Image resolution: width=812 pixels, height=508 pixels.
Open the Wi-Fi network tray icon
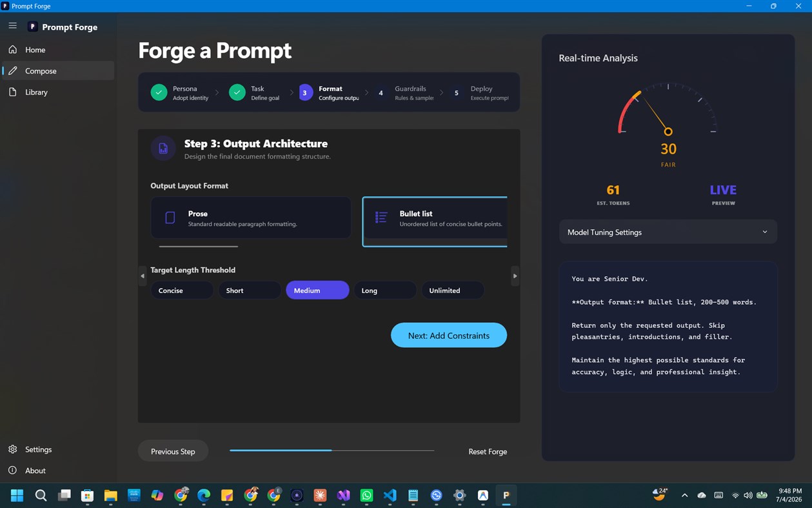[x=735, y=495]
